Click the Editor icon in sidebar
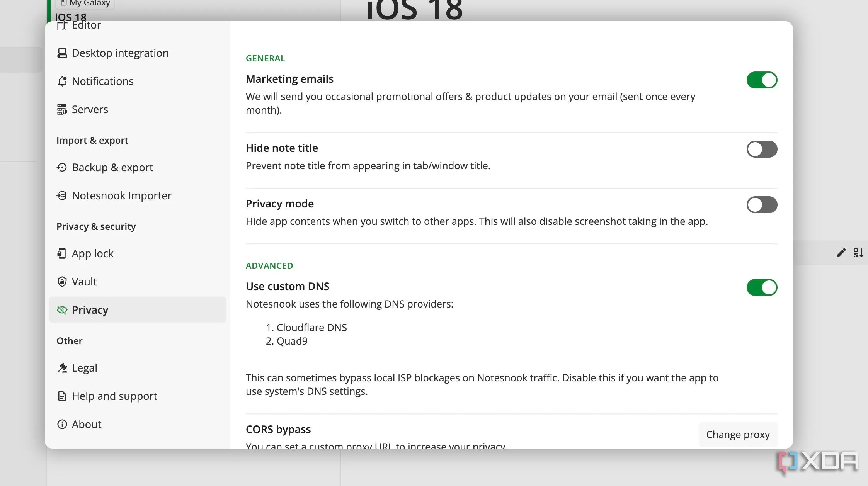Screen dimensions: 868x486 click(62, 25)
